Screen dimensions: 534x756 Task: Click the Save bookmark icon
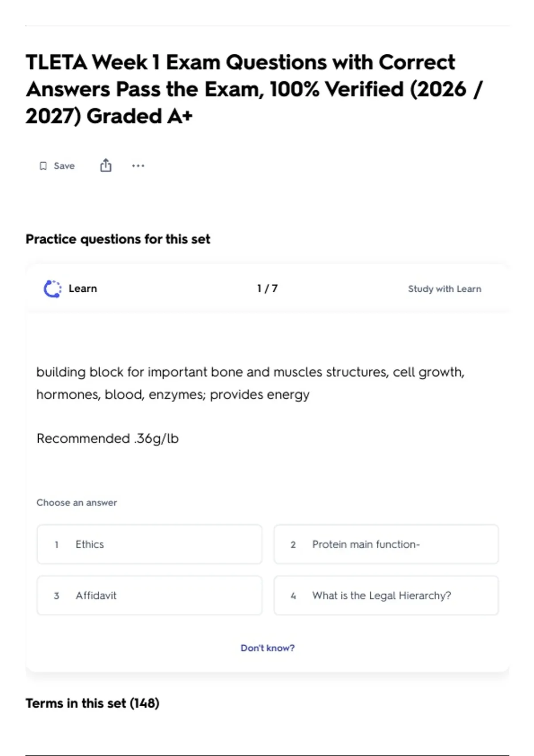(43, 166)
